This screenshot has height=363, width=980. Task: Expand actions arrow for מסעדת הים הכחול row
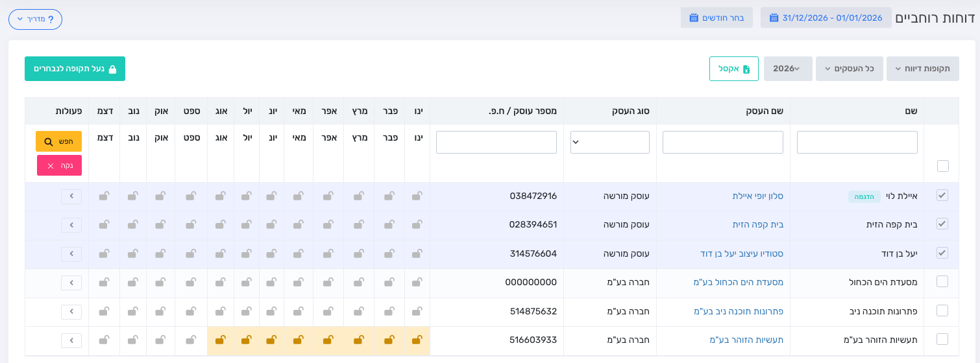click(71, 283)
